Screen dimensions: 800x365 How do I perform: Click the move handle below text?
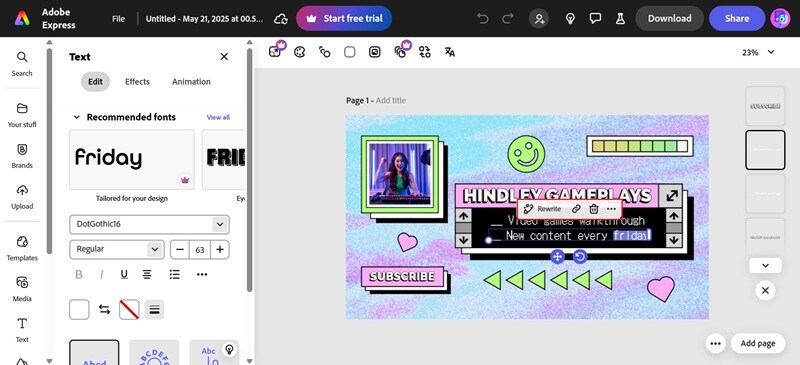point(557,256)
